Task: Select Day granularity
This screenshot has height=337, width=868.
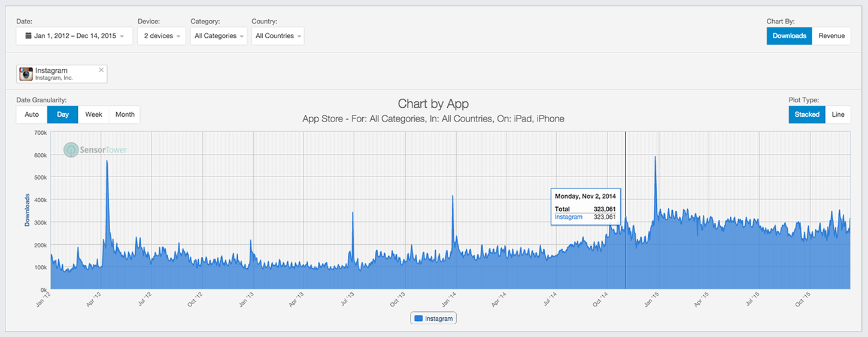Action: point(63,114)
